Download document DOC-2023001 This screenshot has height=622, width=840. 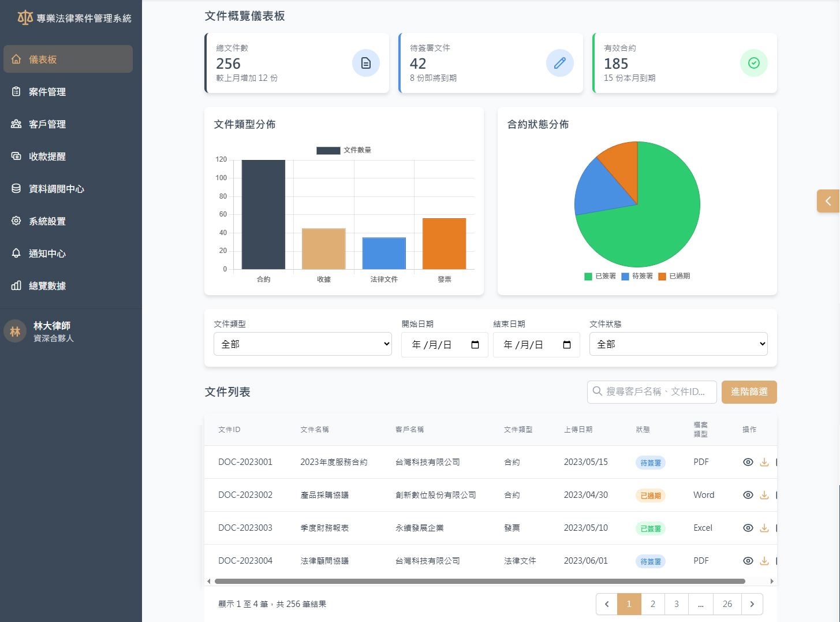[764, 462]
